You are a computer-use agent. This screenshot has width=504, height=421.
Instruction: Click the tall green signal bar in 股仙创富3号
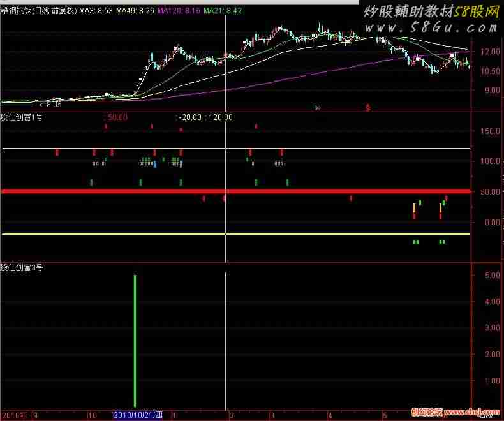pyautogui.click(x=135, y=341)
